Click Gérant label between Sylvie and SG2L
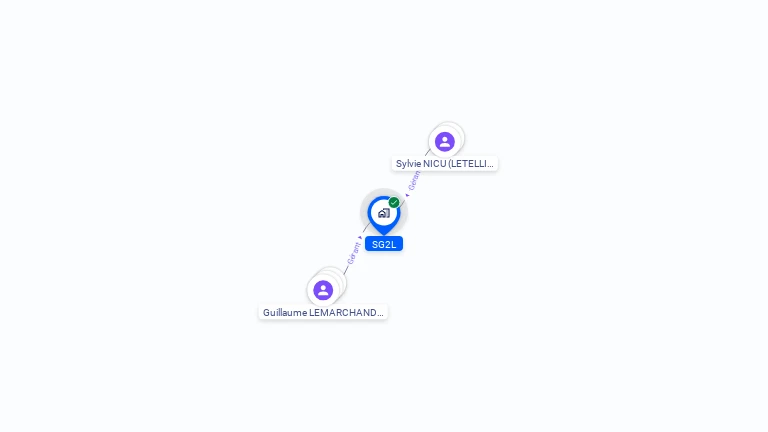Image resolution: width=768 pixels, height=432 pixels. pyautogui.click(x=414, y=180)
